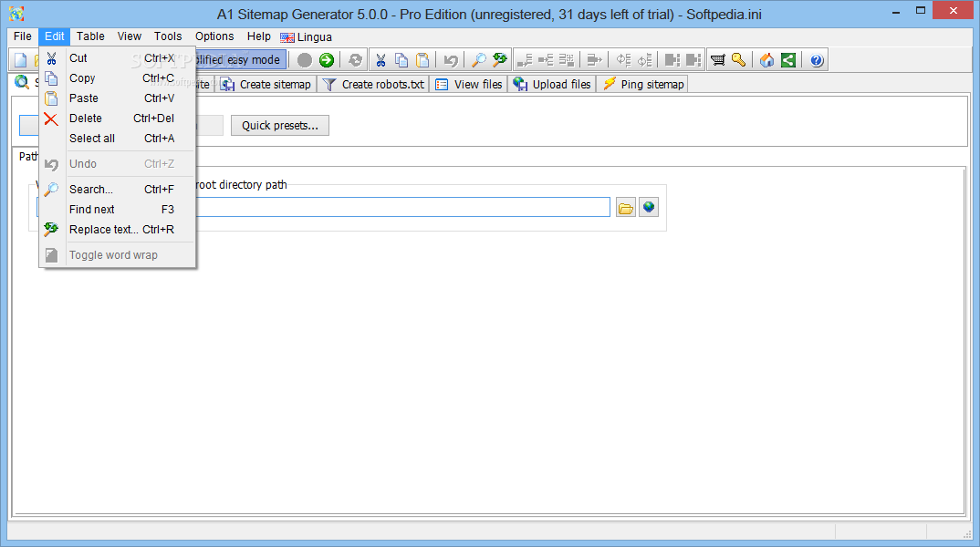The image size is (980, 547).
Task: Switch to the Create robots.txt tab
Action: click(373, 84)
